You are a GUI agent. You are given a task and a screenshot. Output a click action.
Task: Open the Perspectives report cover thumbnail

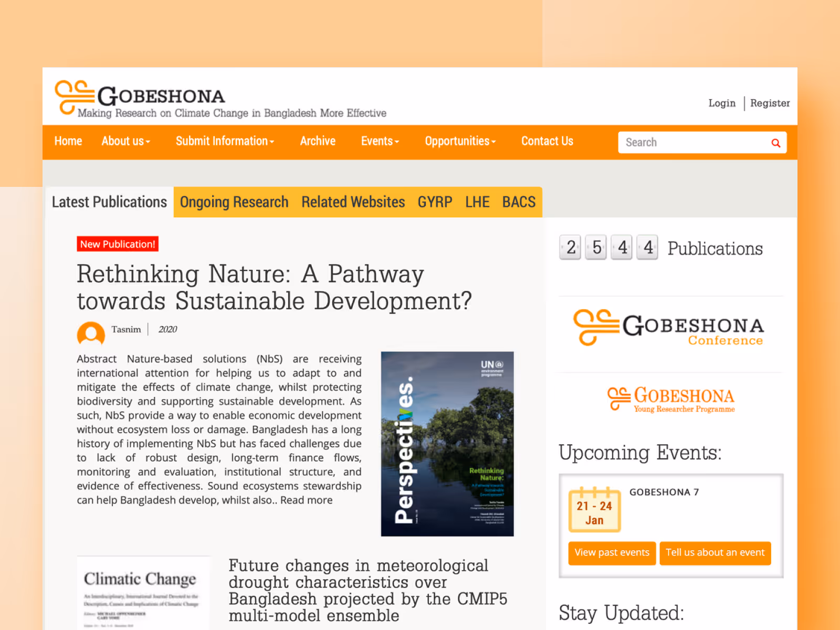click(447, 444)
